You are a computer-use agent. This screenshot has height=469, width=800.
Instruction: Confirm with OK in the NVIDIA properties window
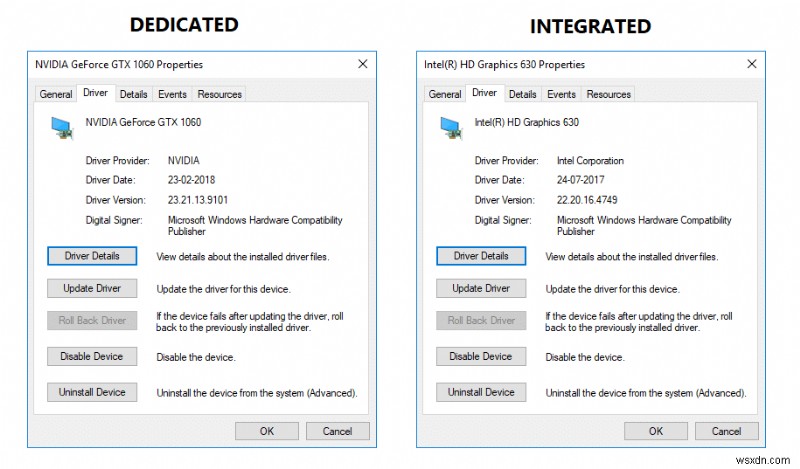tap(267, 431)
